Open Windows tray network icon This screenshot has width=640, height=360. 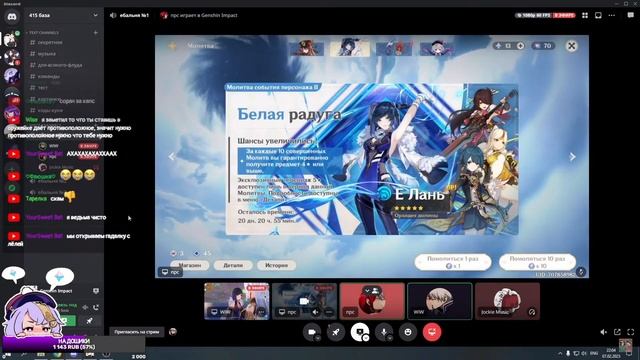click(x=576, y=353)
